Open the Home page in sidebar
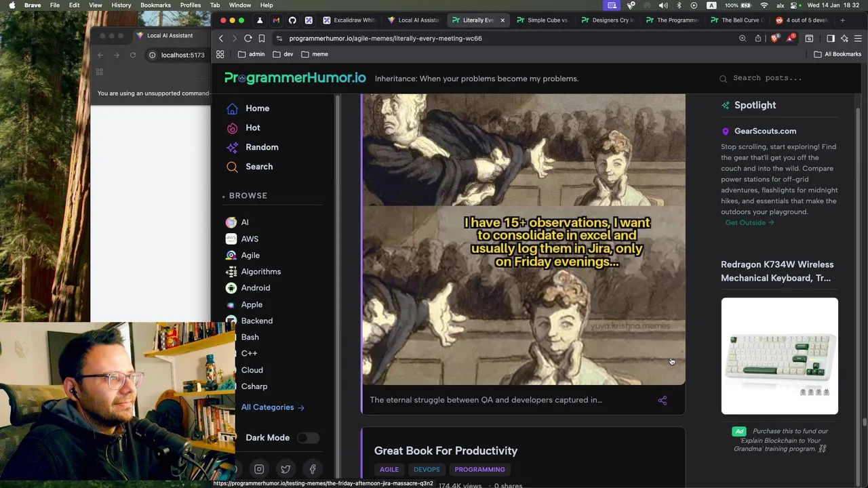The image size is (868, 488). coord(248,108)
